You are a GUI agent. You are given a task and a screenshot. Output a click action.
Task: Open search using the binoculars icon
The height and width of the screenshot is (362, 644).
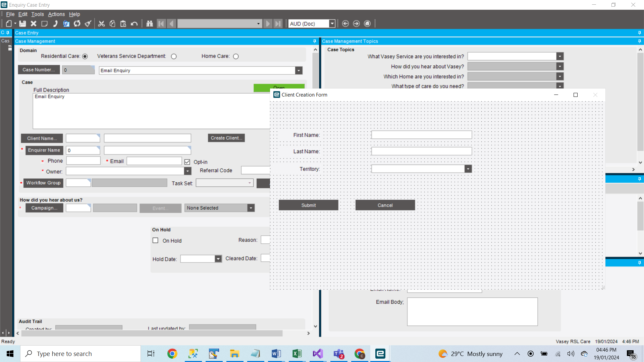coord(150,23)
